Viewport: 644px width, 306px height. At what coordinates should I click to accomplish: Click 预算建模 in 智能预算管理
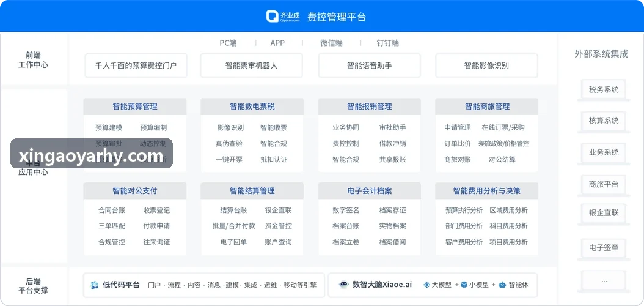click(x=109, y=128)
